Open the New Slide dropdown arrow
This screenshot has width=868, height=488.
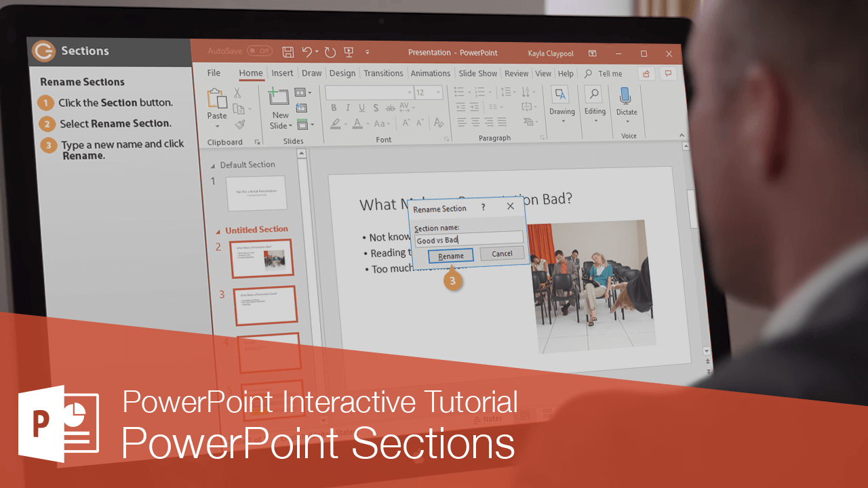[289, 125]
